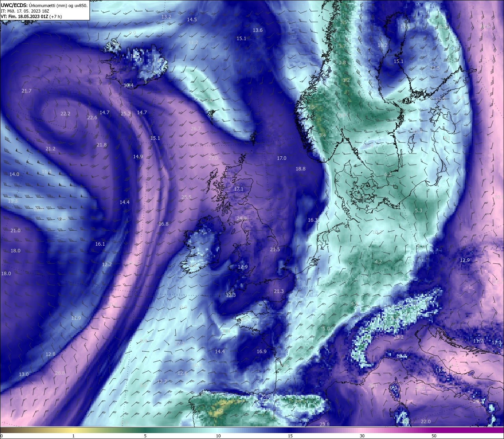This screenshot has width=504, height=439.
Task: Click the map value label '14.0'
Action: click(14, 174)
